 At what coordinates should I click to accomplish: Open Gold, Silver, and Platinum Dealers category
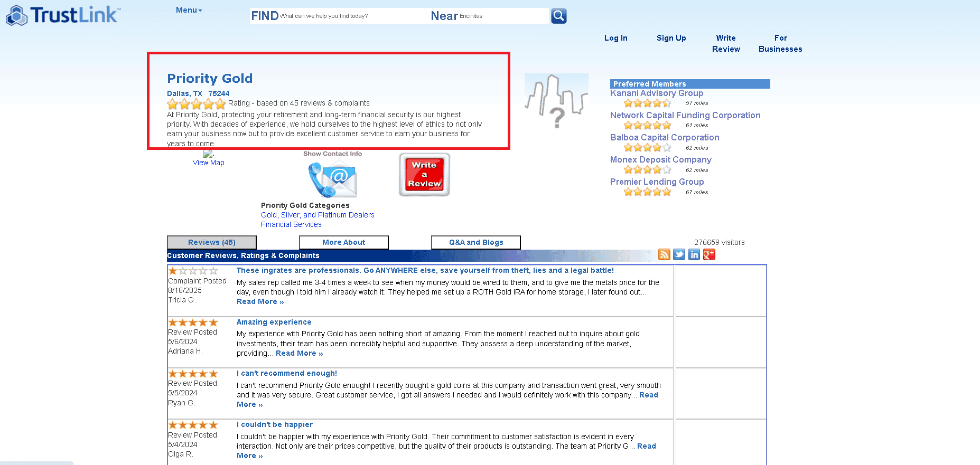point(318,215)
